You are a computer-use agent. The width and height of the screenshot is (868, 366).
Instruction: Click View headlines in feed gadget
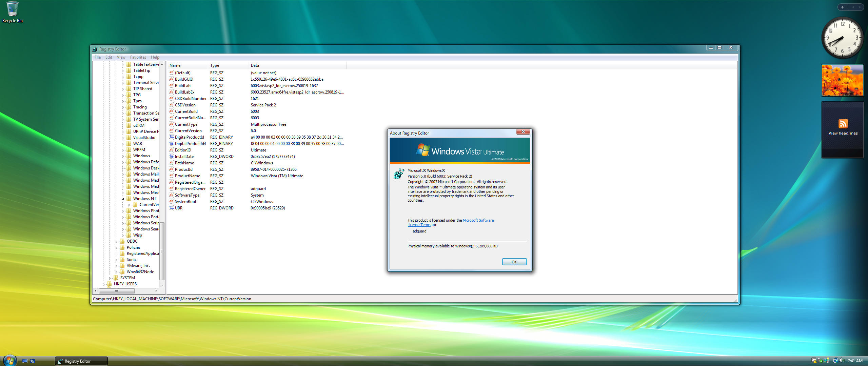[x=843, y=133]
